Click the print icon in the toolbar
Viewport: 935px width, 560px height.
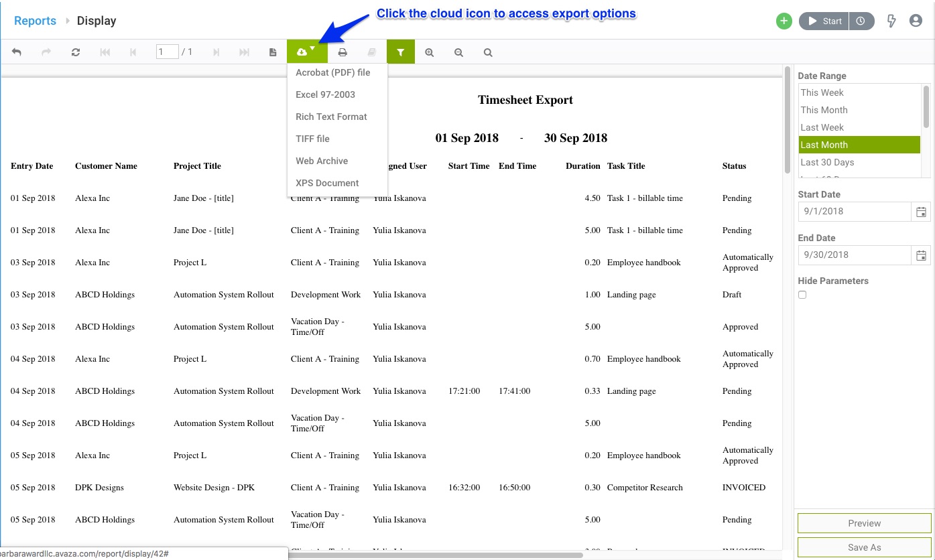click(x=342, y=52)
